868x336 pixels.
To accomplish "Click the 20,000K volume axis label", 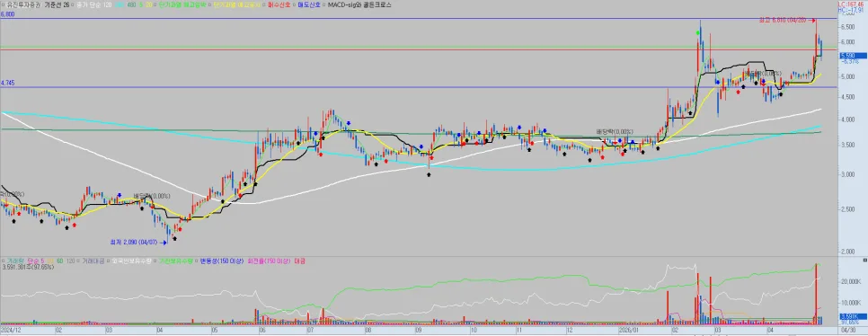I will coord(851,282).
